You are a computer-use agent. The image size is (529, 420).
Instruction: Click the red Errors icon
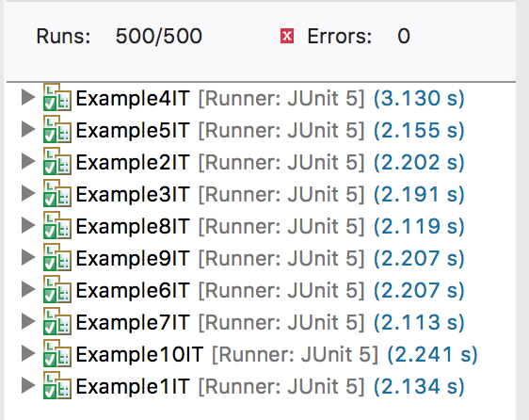tap(287, 36)
